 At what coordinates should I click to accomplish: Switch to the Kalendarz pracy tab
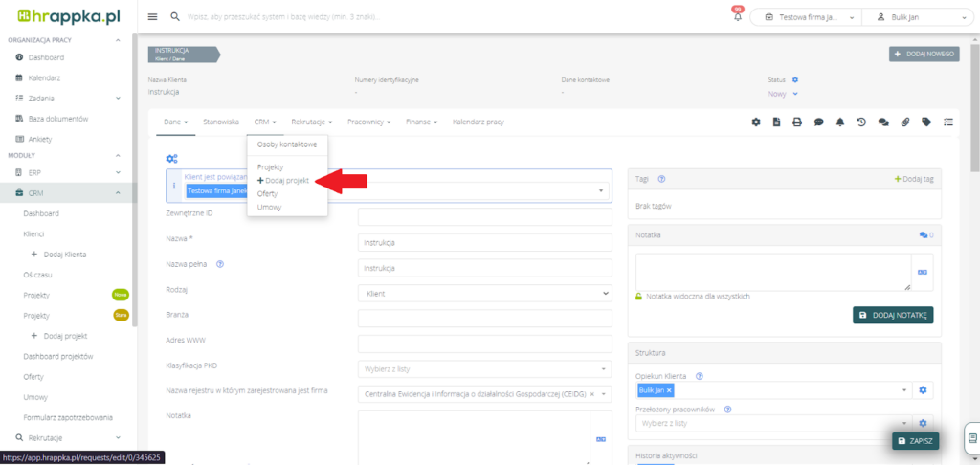point(478,122)
